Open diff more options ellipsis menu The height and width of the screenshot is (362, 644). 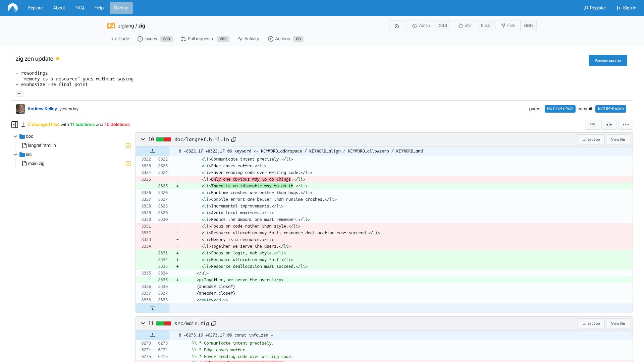click(x=626, y=125)
